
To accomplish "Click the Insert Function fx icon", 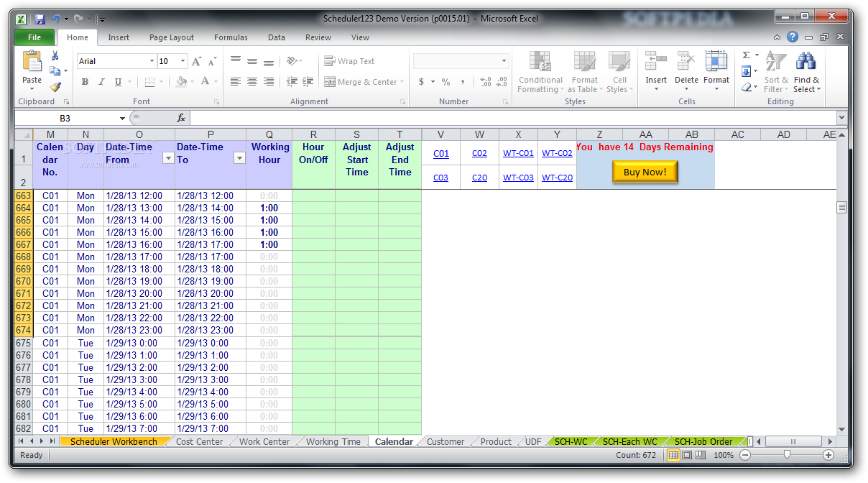I will click(181, 118).
